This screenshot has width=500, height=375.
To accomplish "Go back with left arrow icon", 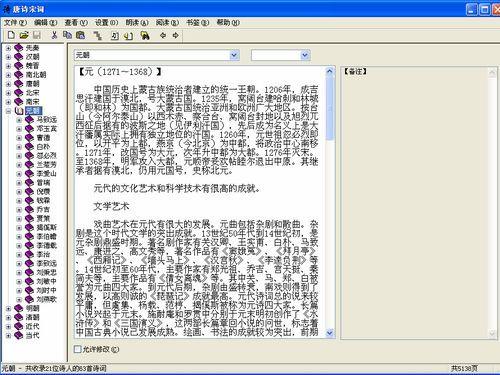I will tap(163, 35).
